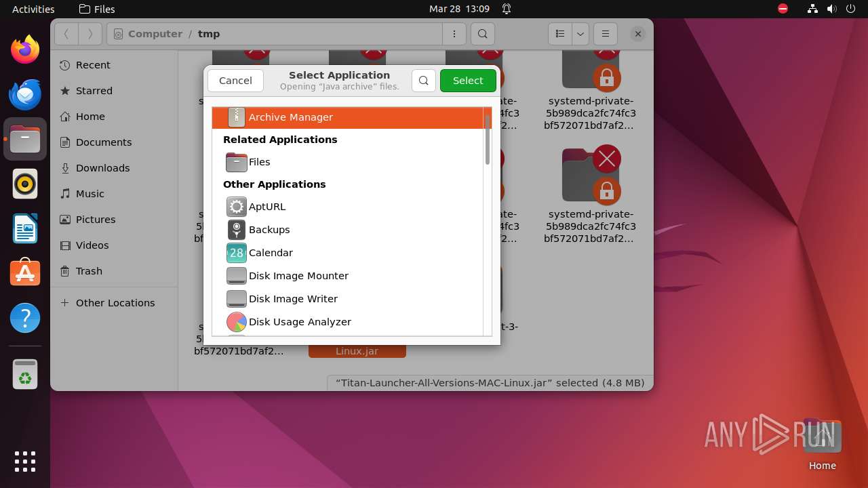The width and height of the screenshot is (868, 488).
Task: Click Files icon in the dock
Action: click(x=25, y=139)
